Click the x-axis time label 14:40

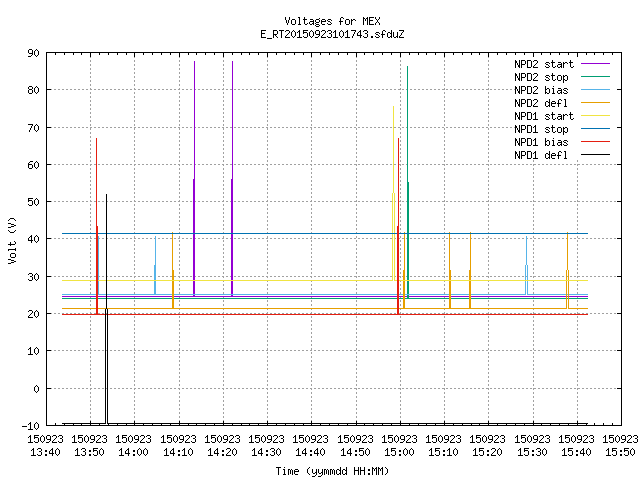tap(311, 452)
